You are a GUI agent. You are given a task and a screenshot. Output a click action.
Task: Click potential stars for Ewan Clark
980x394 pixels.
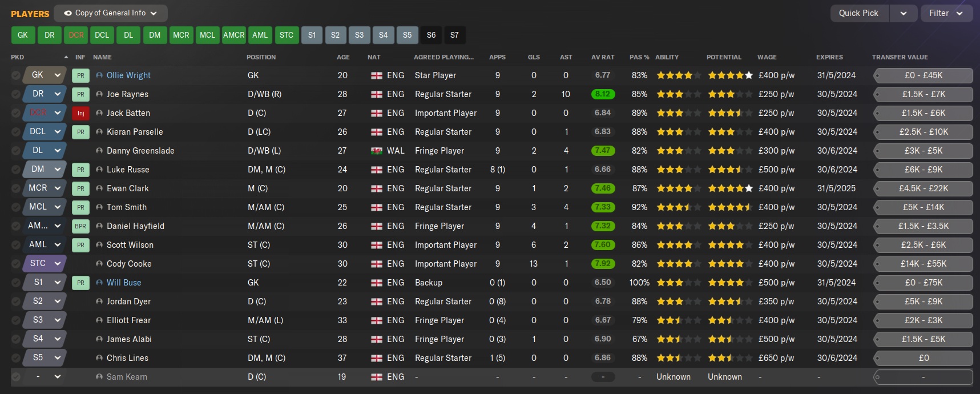(730, 188)
